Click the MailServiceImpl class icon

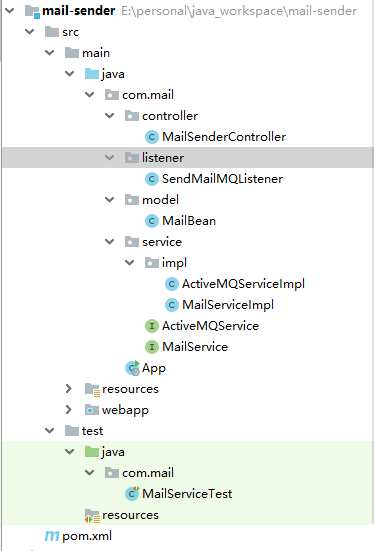(172, 305)
